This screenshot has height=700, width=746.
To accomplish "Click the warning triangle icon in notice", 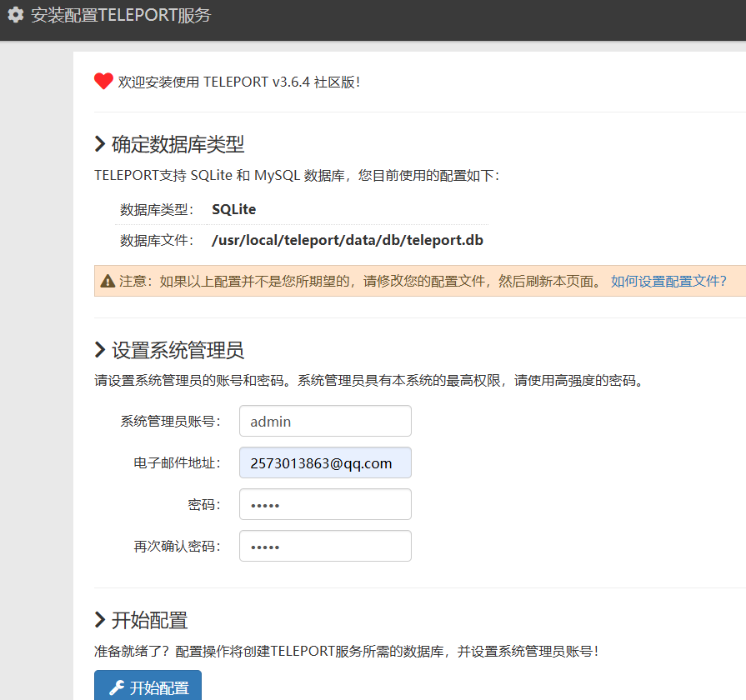I will pos(108,281).
